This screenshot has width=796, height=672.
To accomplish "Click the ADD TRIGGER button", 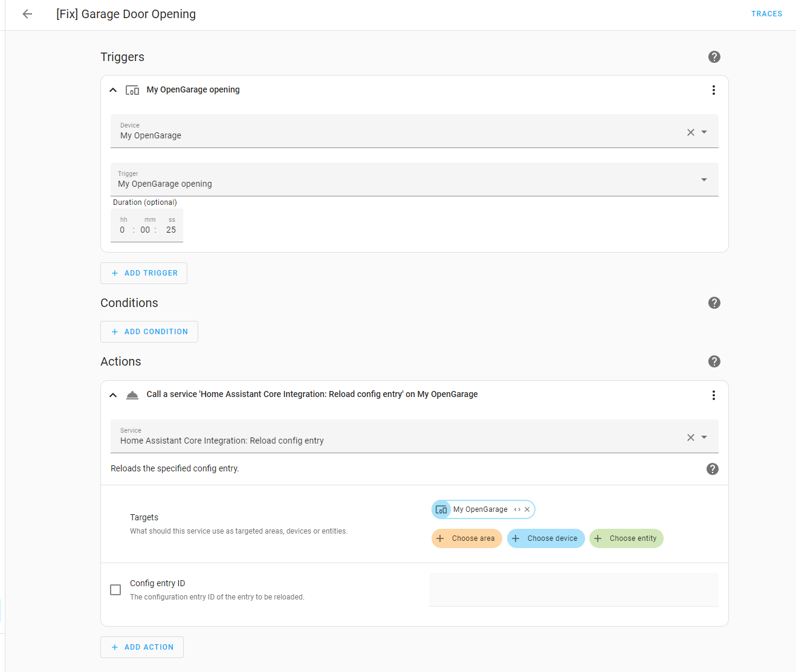I will (x=143, y=273).
